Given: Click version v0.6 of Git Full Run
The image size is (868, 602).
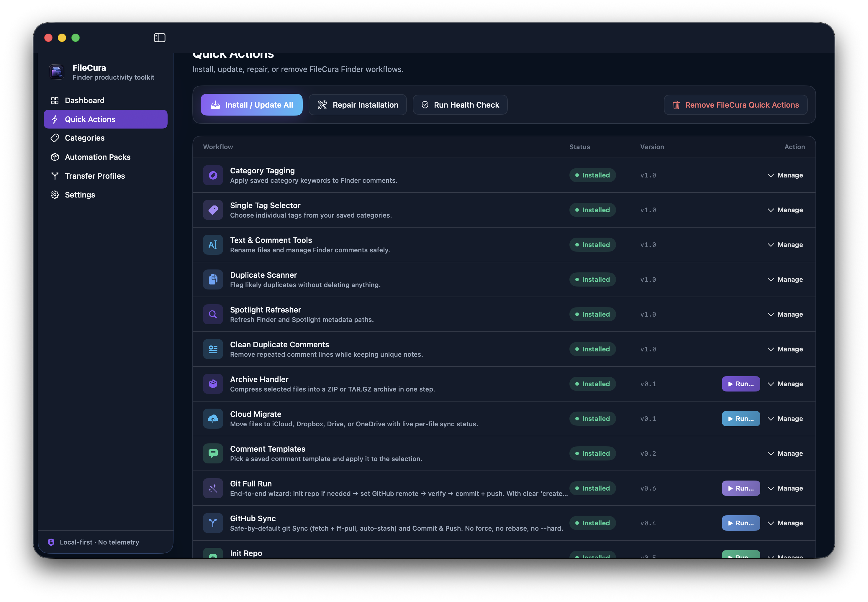Looking at the screenshot, I should [648, 488].
